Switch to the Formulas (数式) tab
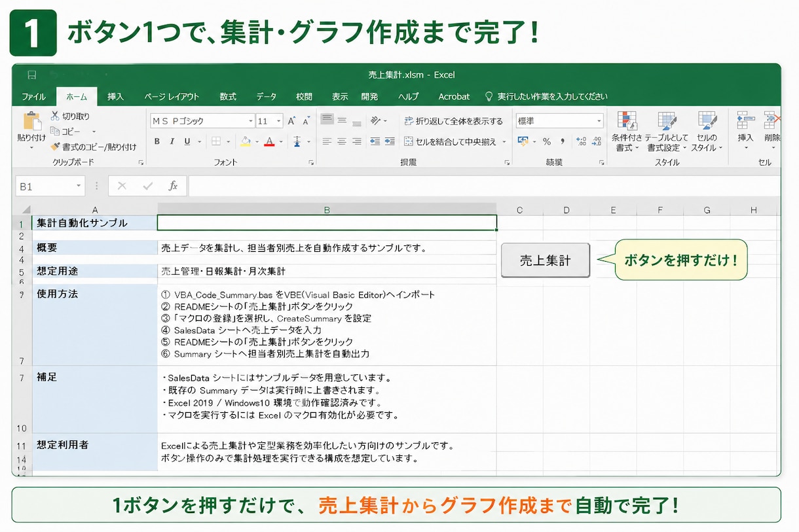This screenshot has width=799, height=532. click(228, 96)
